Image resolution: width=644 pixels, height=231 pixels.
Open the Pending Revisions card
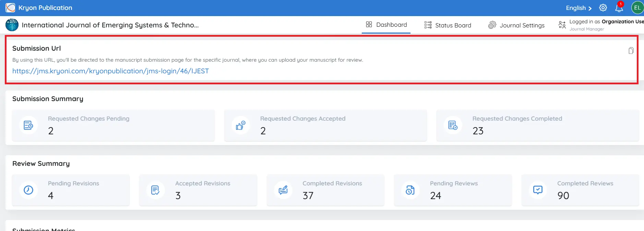(71, 190)
